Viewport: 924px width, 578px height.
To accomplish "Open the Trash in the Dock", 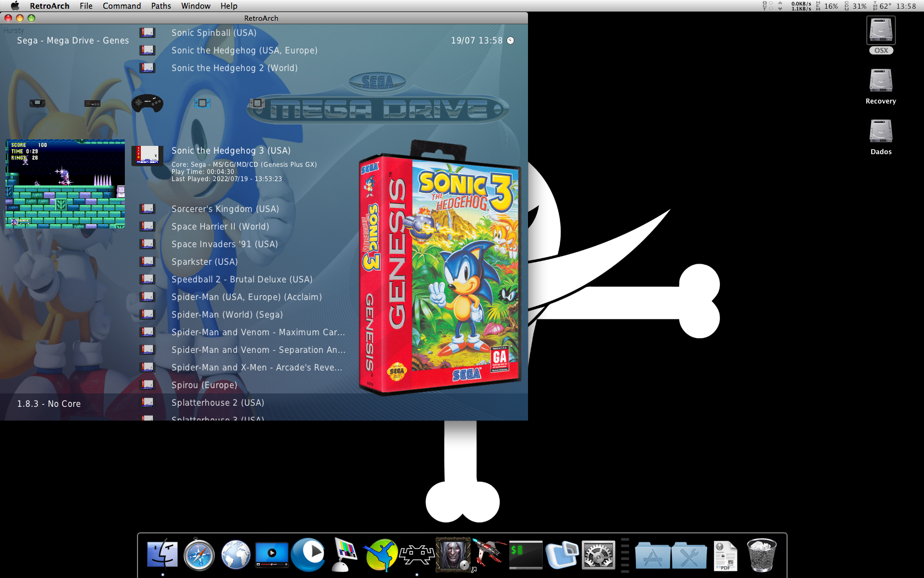I will point(762,554).
